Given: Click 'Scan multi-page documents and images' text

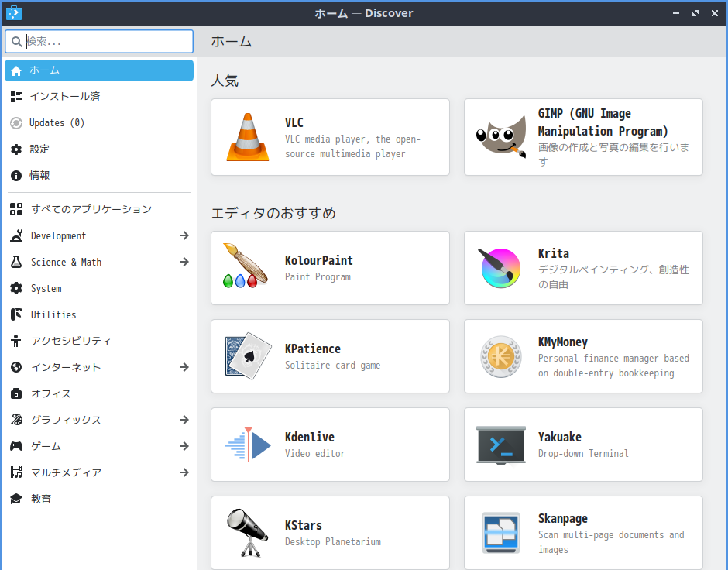Looking at the screenshot, I should pyautogui.click(x=611, y=542).
